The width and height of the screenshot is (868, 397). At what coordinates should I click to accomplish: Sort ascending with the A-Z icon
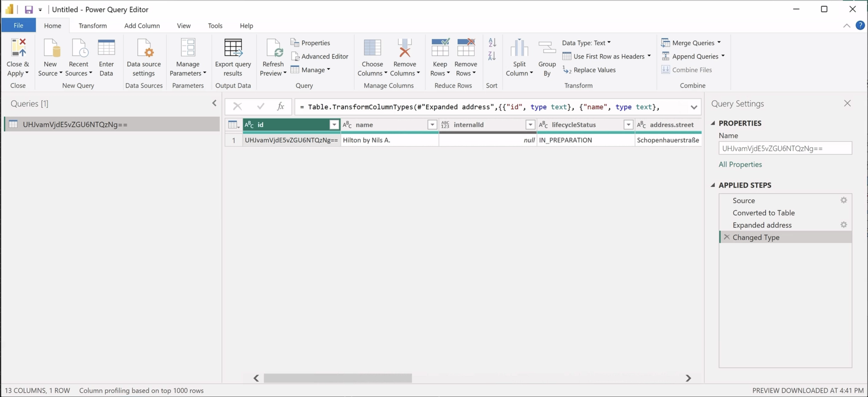492,42
